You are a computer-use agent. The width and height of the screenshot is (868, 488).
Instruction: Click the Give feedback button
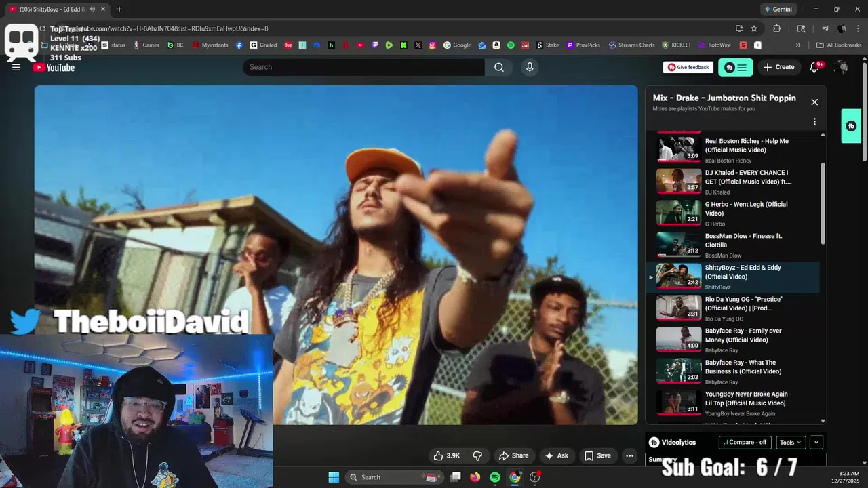[688, 67]
